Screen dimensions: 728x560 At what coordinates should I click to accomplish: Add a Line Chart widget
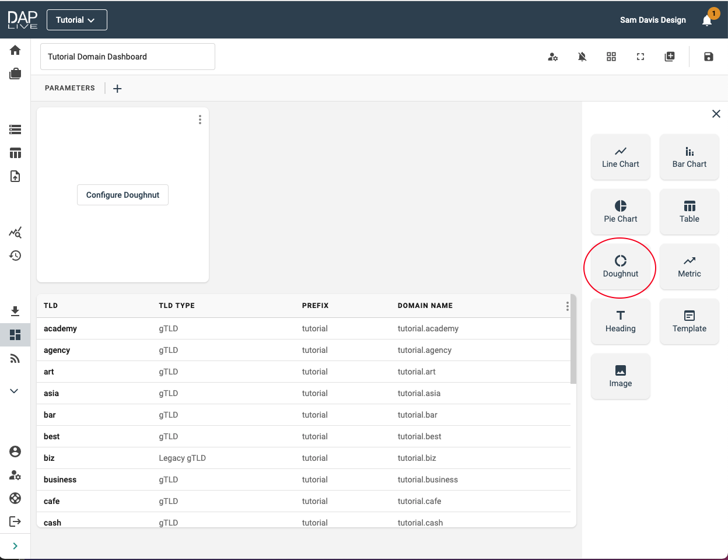620,157
